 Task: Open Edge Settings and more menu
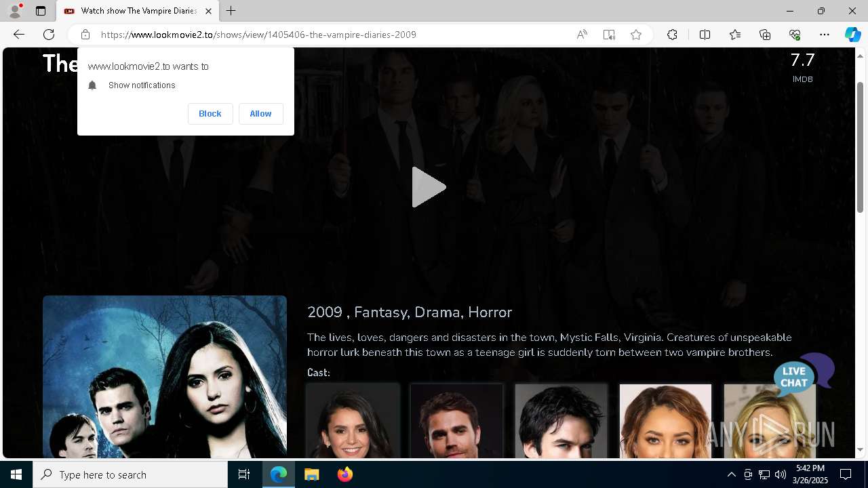click(825, 35)
